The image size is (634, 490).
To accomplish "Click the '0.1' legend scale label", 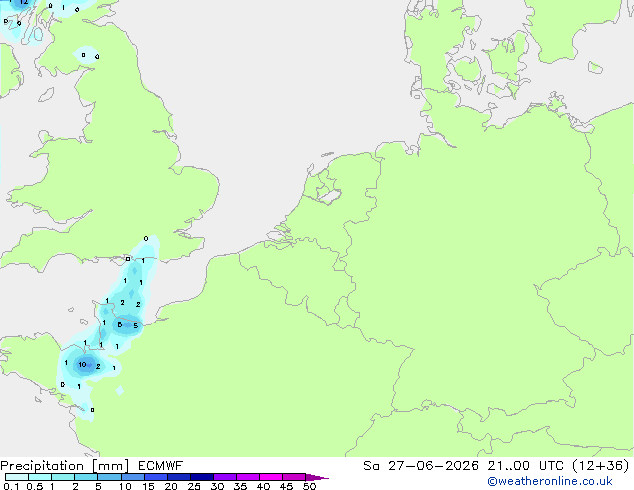I will pyautogui.click(x=11, y=486).
